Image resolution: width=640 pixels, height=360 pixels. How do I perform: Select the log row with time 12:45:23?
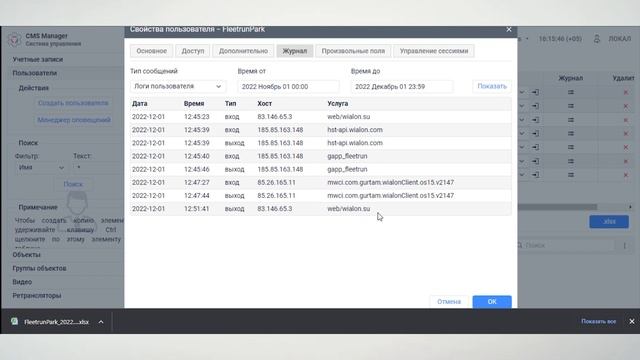(320, 117)
